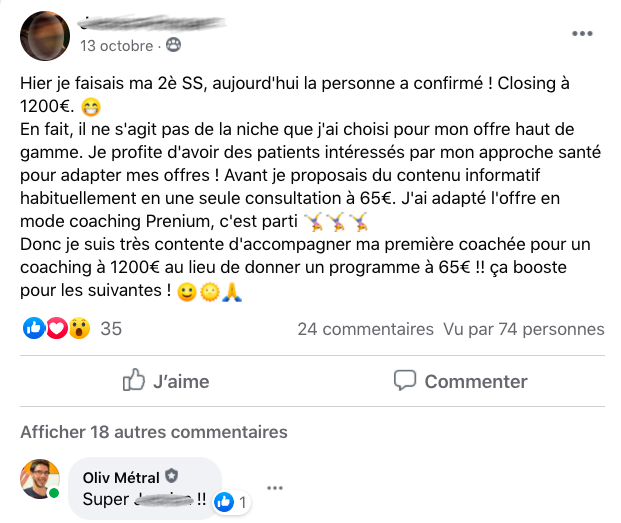Click Vu par 74 personnes text
This screenshot has width=621, height=523.
[523, 329]
